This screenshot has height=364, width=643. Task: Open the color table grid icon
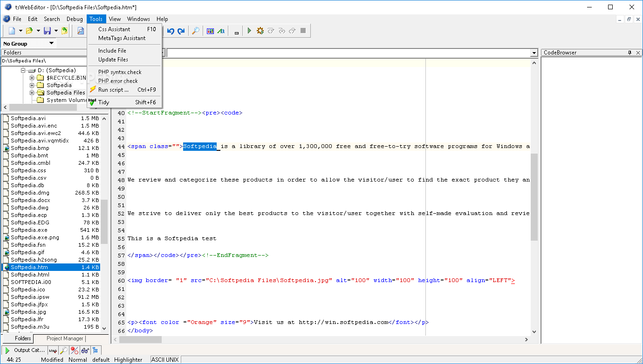click(x=211, y=31)
